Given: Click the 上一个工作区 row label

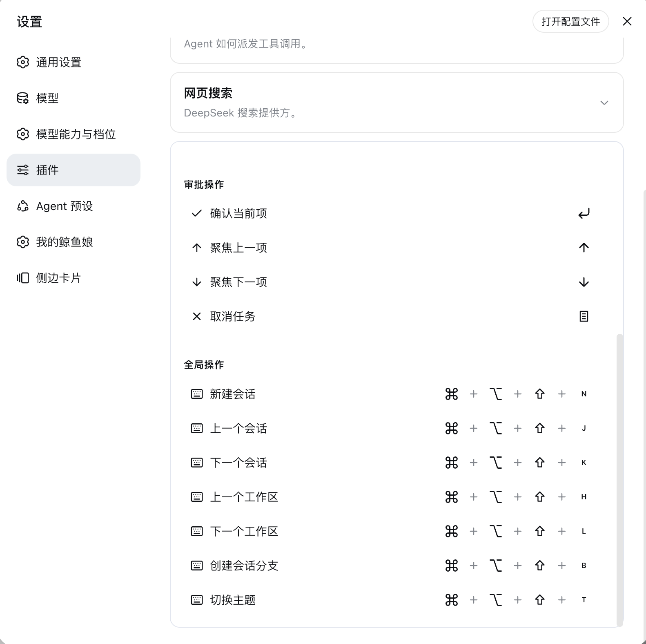Looking at the screenshot, I should [x=244, y=497].
